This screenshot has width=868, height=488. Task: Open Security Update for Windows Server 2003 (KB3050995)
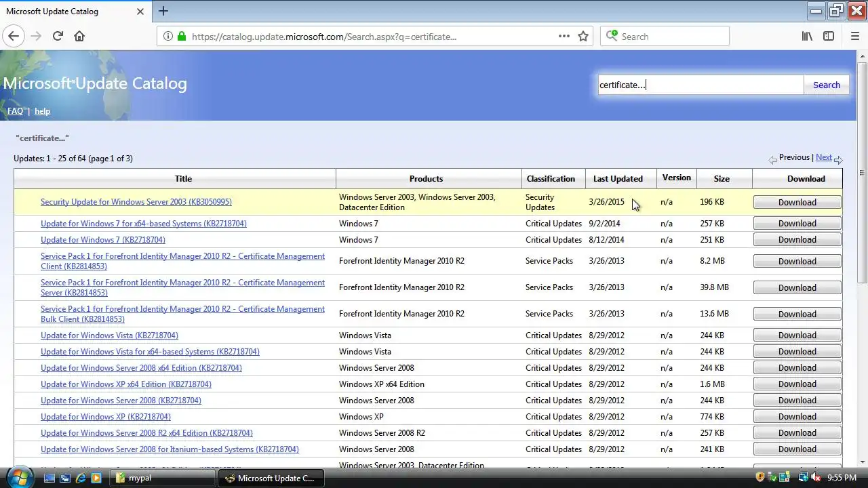(x=136, y=202)
